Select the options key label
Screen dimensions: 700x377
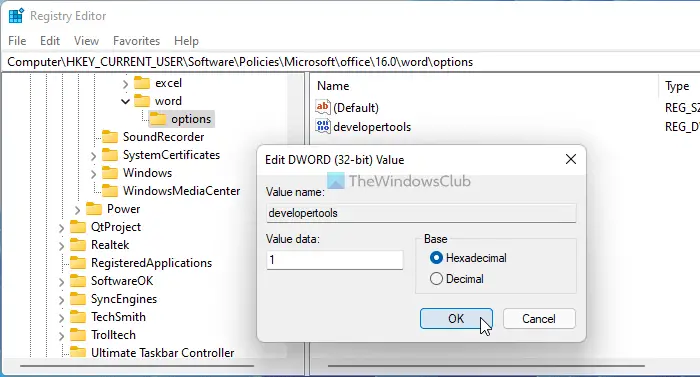[x=191, y=119]
